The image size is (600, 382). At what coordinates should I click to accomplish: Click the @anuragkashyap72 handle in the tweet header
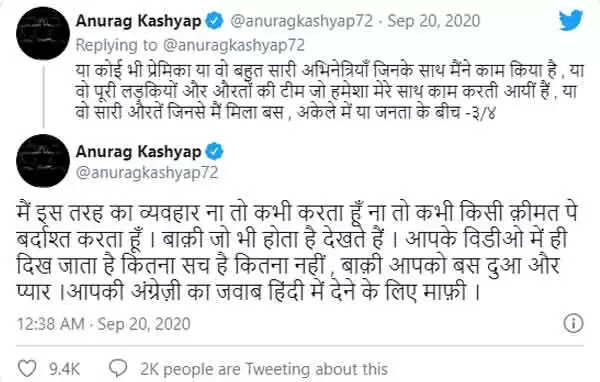tap(301, 21)
